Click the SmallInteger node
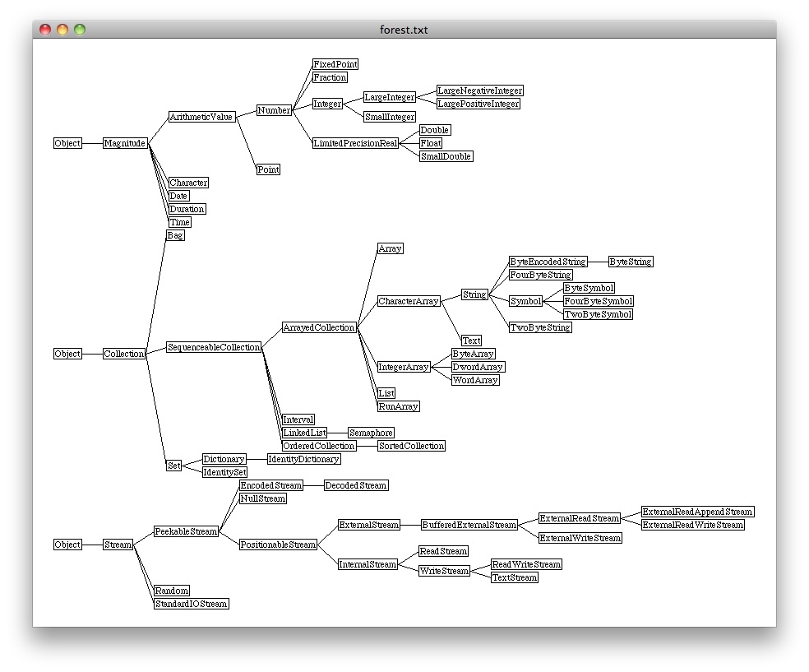 point(390,117)
